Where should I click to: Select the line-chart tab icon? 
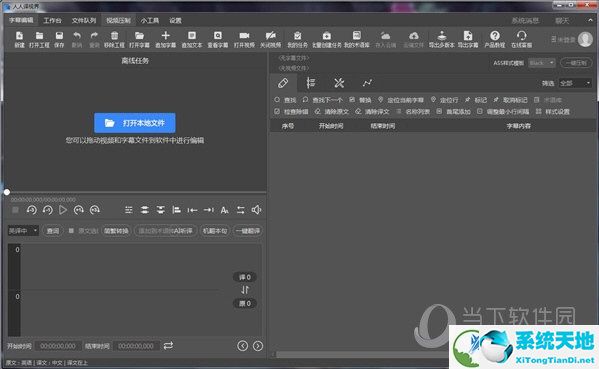click(x=367, y=83)
